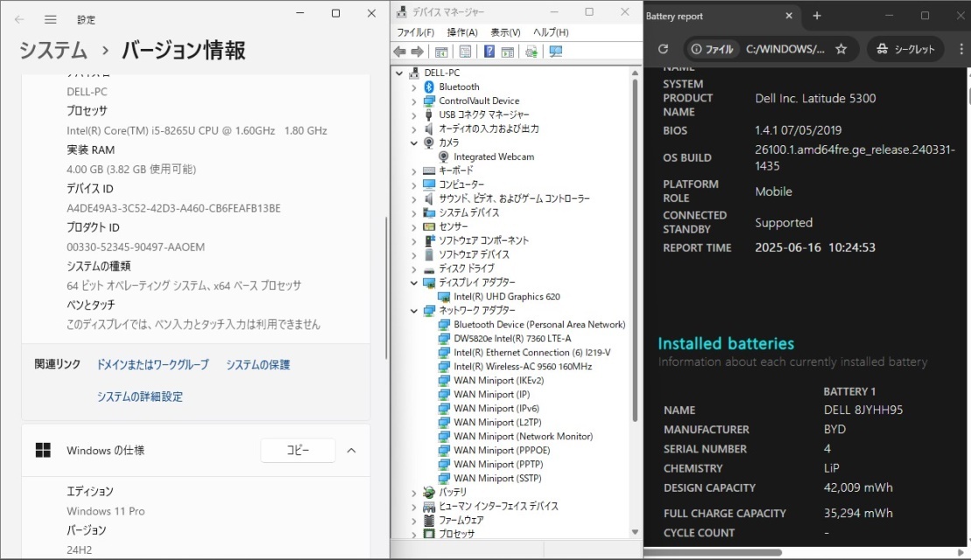Viewport: 971px width, 560px height.
Task: Expand the ControlVault Device category
Action: point(414,101)
